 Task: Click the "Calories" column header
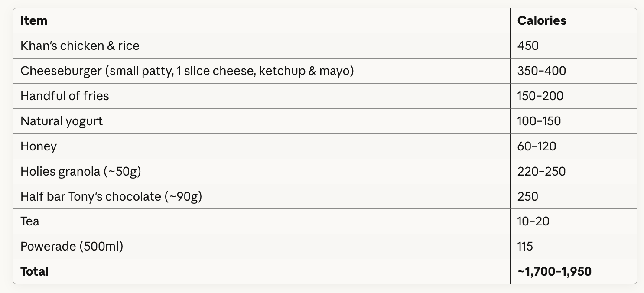[542, 20]
